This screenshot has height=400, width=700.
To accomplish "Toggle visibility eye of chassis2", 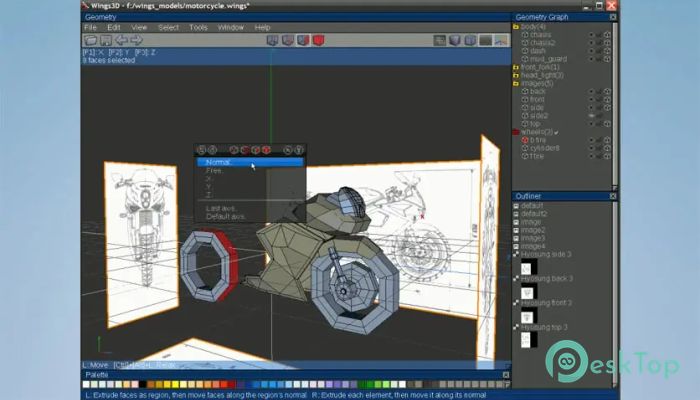I will (x=592, y=43).
